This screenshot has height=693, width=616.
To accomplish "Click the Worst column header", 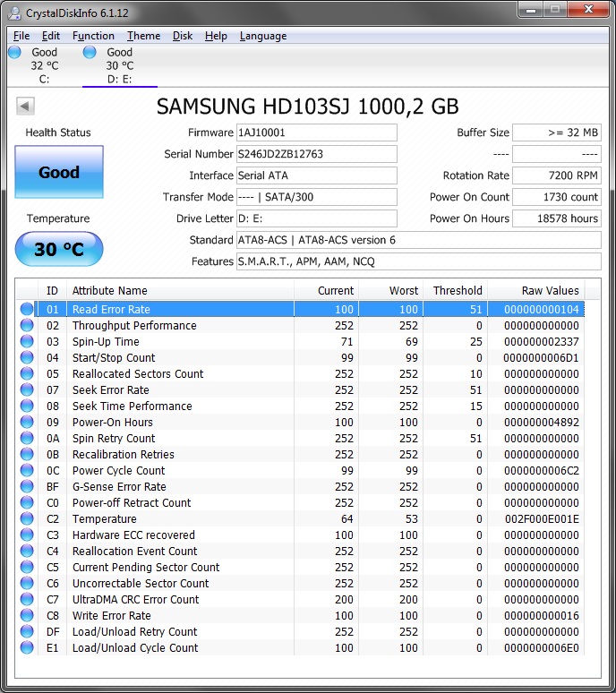I will coord(390,290).
